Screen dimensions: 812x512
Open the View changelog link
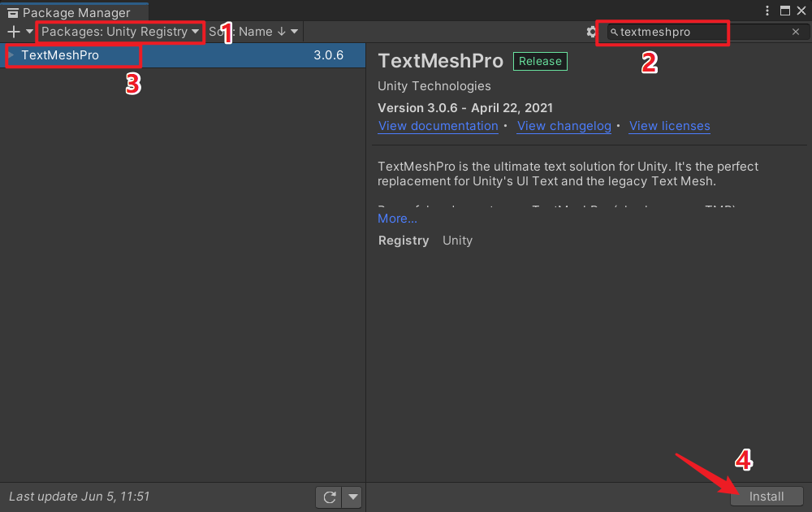tap(564, 126)
